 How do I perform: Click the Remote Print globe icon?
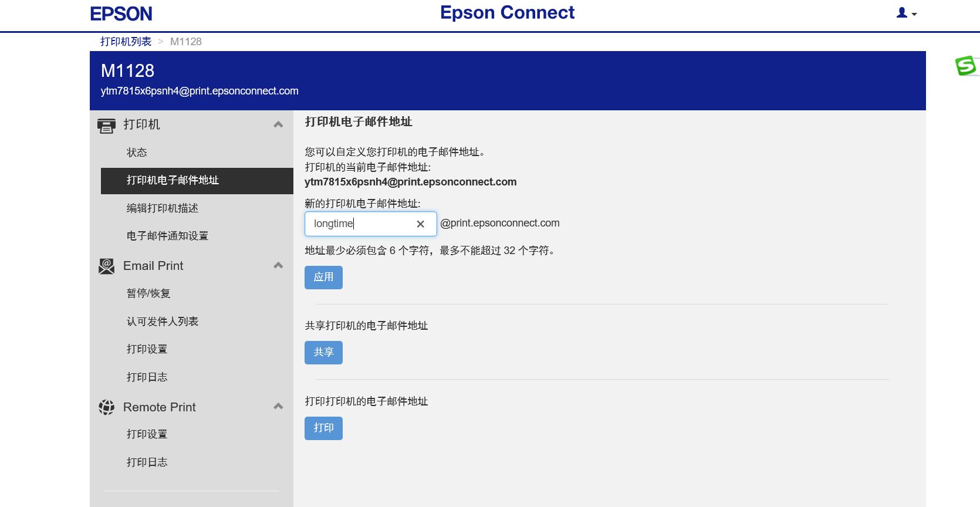107,407
